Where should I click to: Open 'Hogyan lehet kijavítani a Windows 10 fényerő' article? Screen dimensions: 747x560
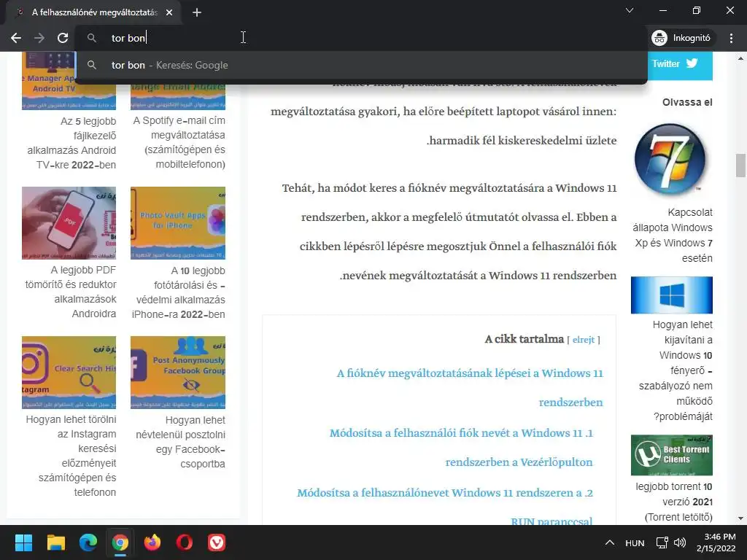(676, 370)
